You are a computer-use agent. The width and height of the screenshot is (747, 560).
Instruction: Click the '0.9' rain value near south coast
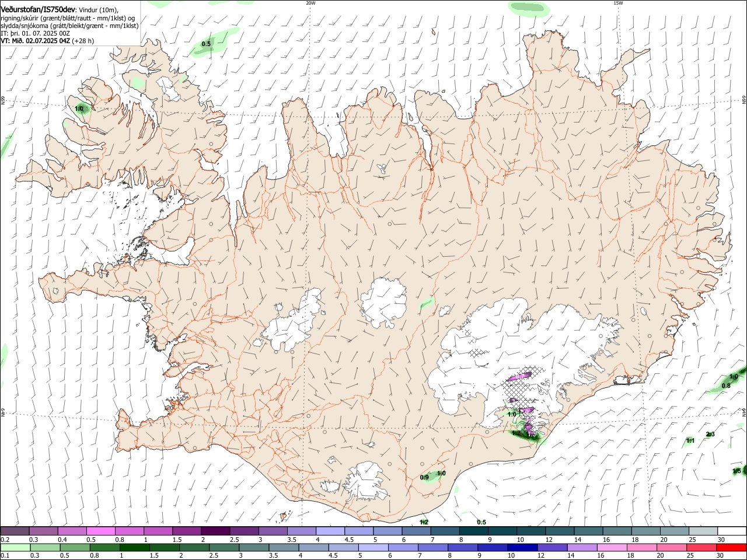coord(424,478)
